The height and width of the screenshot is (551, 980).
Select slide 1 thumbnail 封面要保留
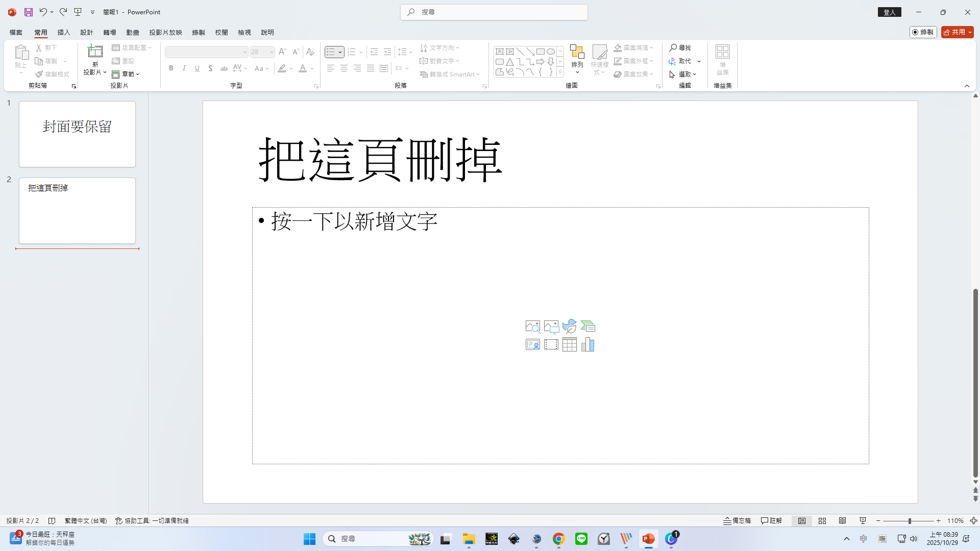tap(77, 134)
